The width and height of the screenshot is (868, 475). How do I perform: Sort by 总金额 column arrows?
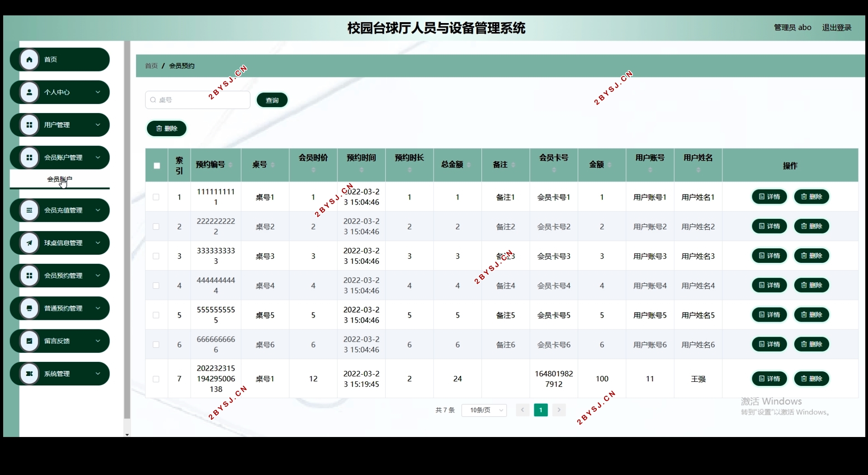[469, 165]
